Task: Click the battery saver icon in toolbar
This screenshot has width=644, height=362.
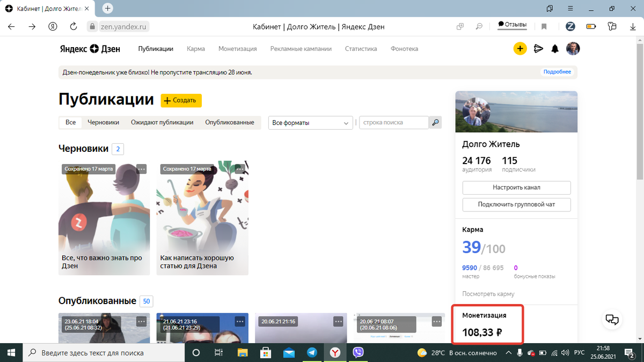Action: (x=591, y=26)
